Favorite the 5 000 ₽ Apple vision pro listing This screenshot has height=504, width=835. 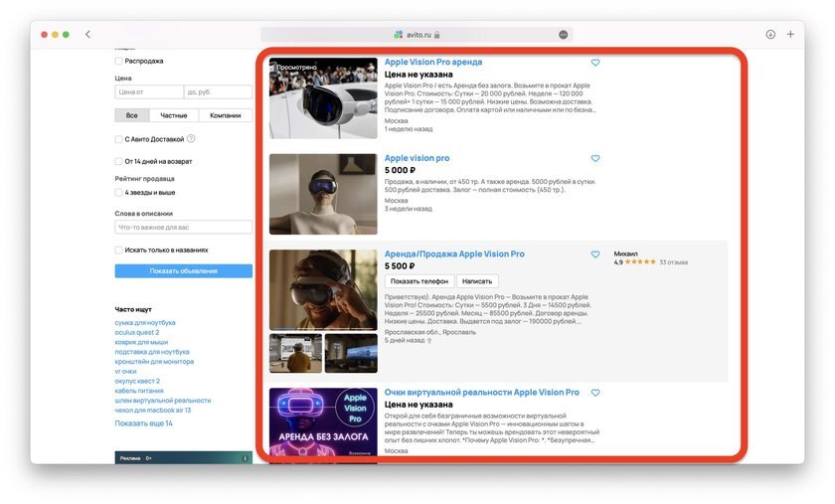click(595, 158)
